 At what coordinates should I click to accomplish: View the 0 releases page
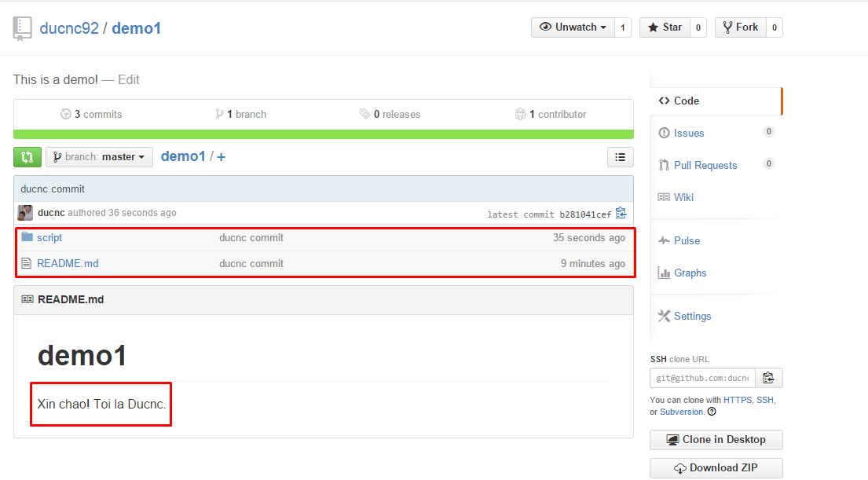click(x=390, y=114)
